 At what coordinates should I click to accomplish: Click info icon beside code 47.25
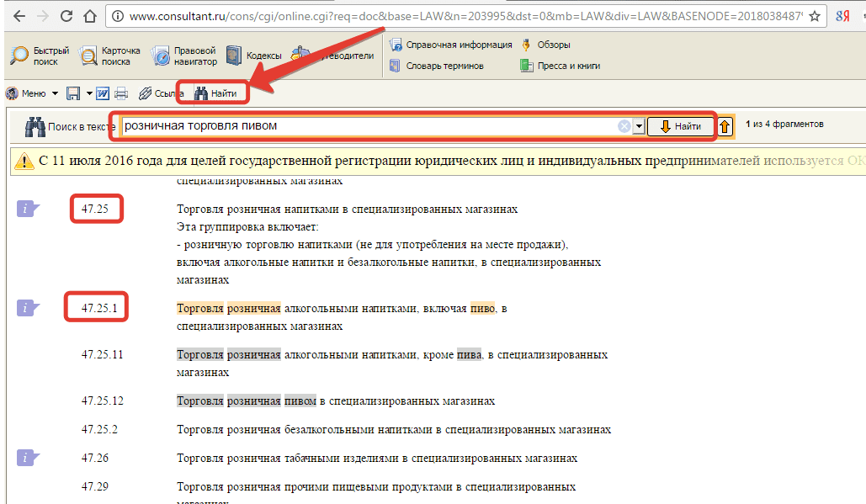(x=28, y=209)
